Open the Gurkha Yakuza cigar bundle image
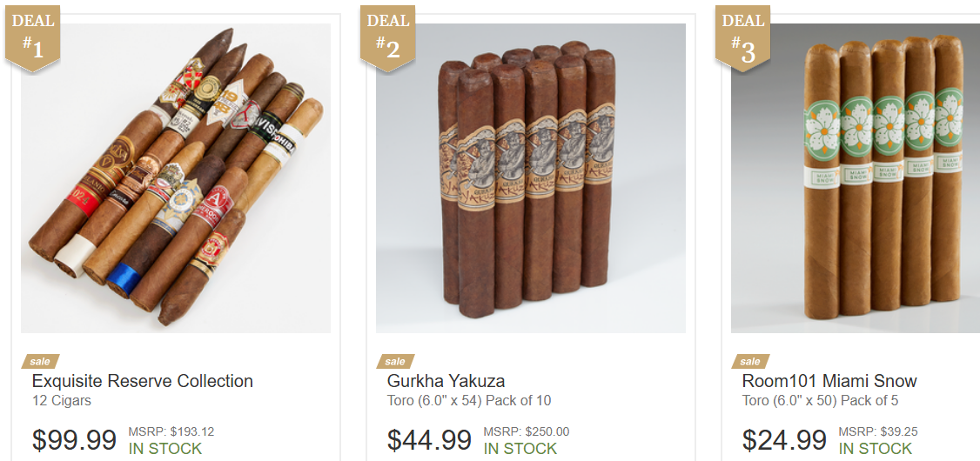980x461 pixels. [x=531, y=178]
